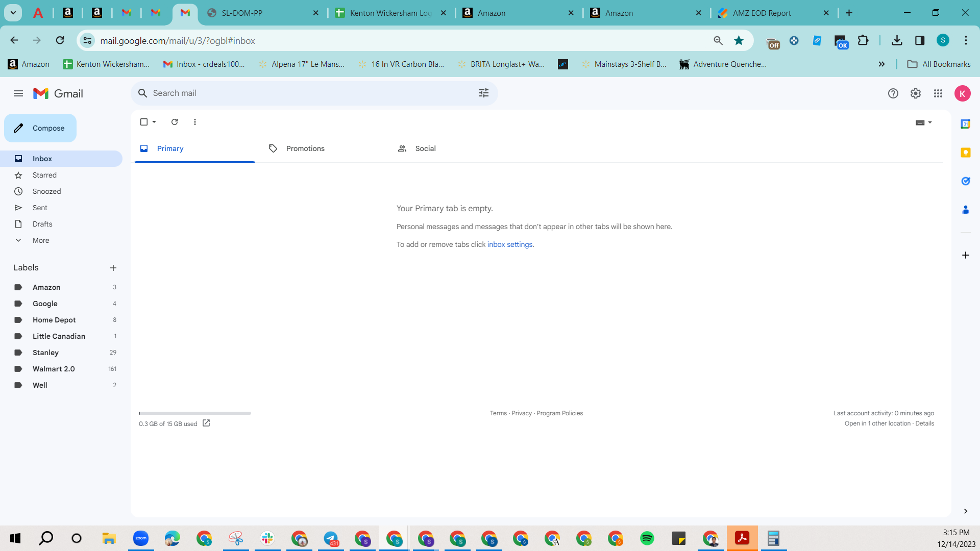980x551 pixels.
Task: Open Program Policies link
Action: [x=560, y=413]
